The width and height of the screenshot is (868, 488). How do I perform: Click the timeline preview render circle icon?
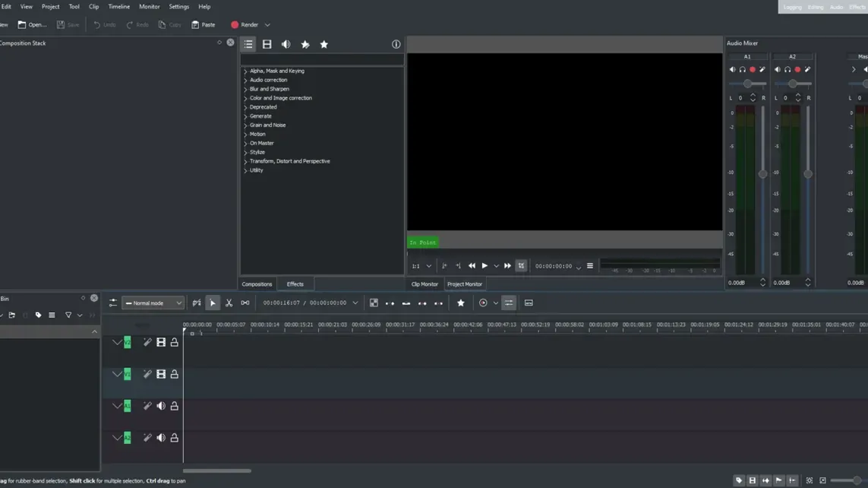(483, 303)
